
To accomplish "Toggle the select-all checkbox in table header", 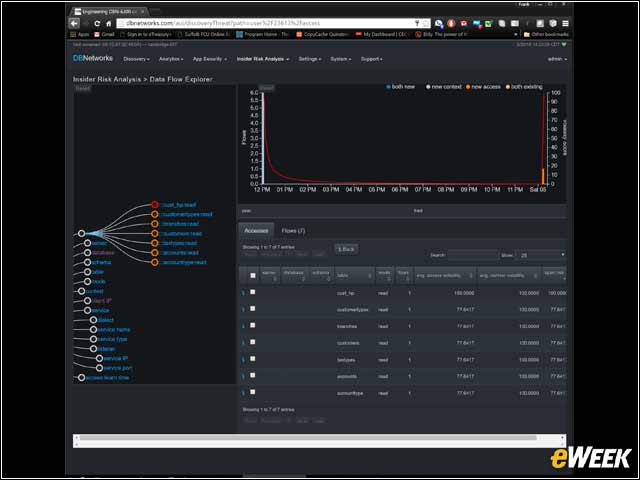I will [x=253, y=276].
